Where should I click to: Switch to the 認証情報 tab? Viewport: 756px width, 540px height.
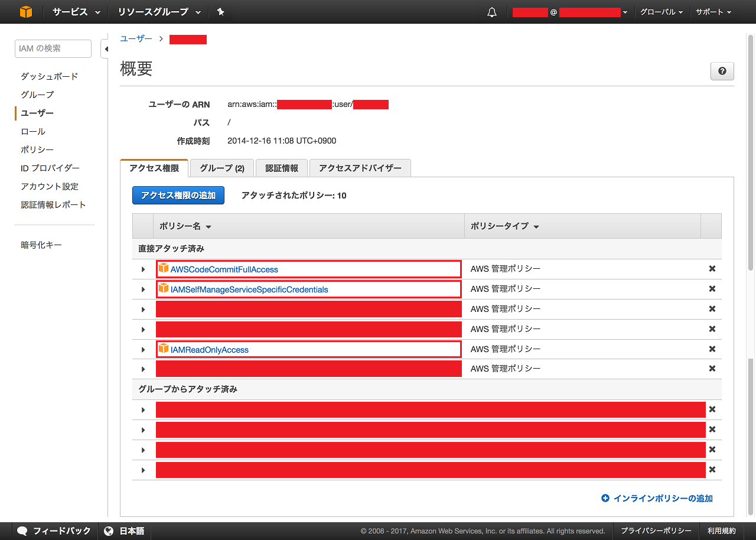tap(281, 168)
